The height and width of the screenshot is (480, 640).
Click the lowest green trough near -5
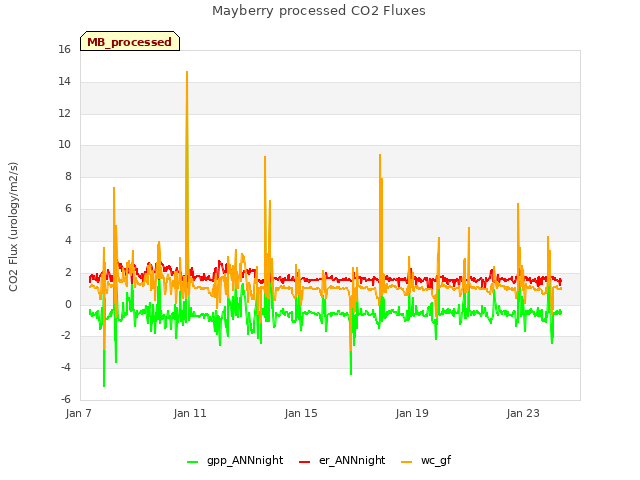coord(104,385)
